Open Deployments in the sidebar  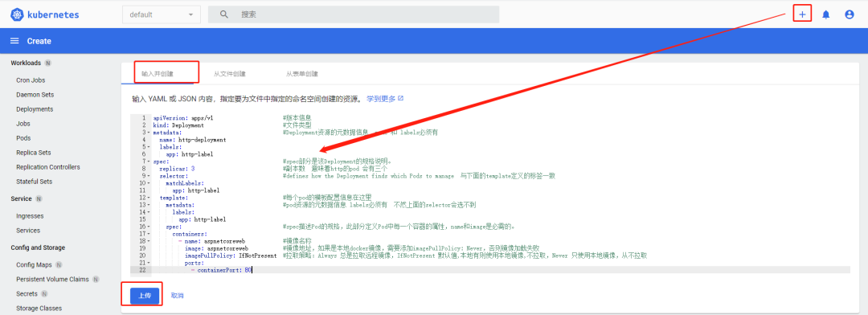pos(35,109)
